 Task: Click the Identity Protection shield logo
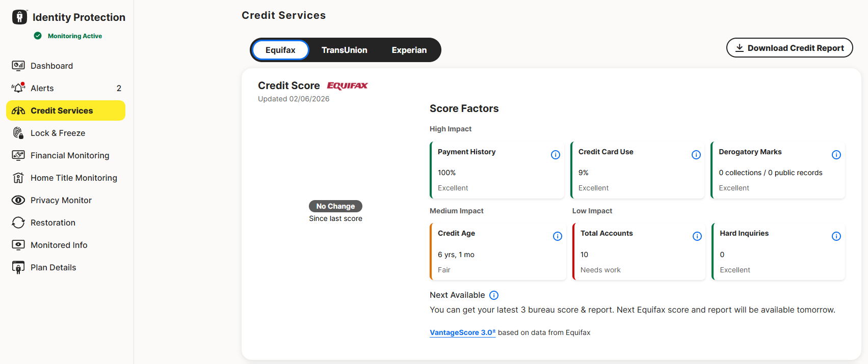point(19,16)
